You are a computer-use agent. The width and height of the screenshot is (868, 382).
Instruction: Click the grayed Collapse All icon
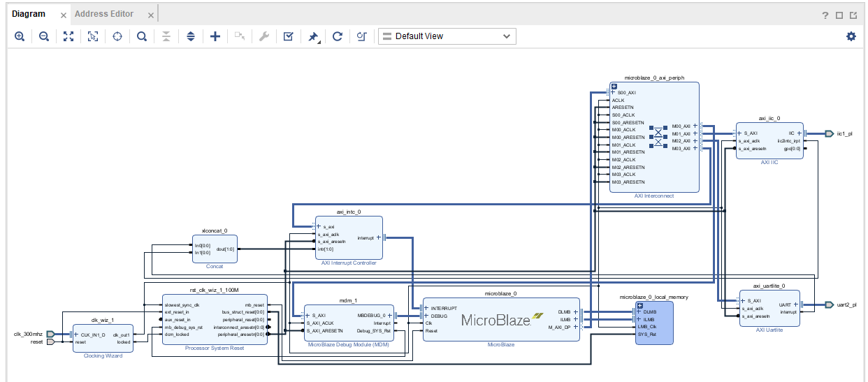click(x=166, y=36)
